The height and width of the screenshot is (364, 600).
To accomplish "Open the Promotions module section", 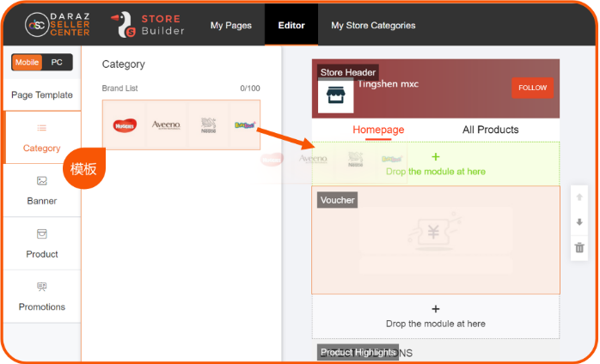I will click(x=42, y=296).
